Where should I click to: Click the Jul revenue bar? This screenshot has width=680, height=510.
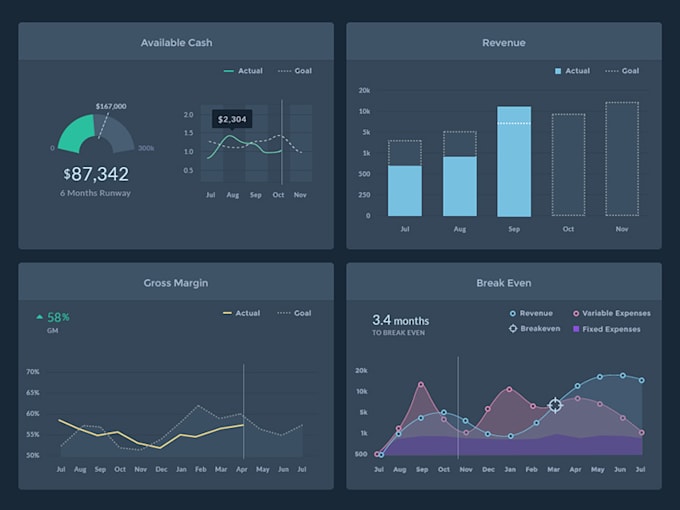tap(405, 190)
